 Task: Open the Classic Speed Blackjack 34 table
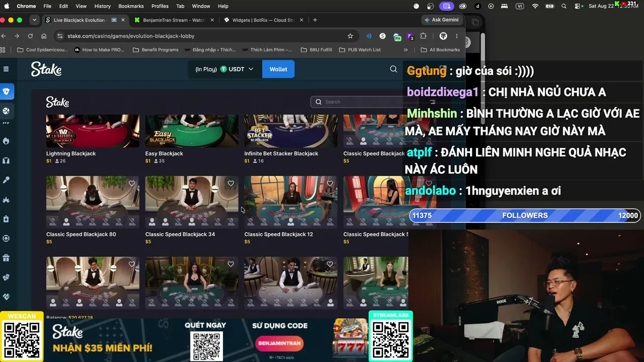[x=192, y=202]
